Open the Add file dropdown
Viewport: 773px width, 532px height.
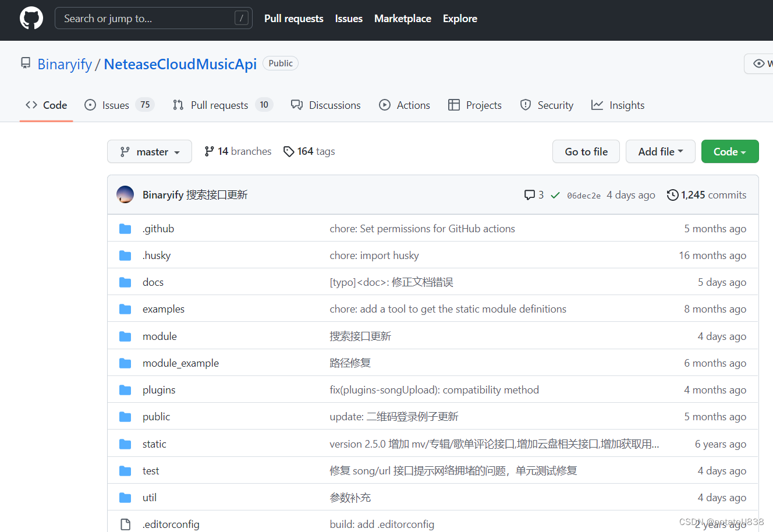[660, 151]
